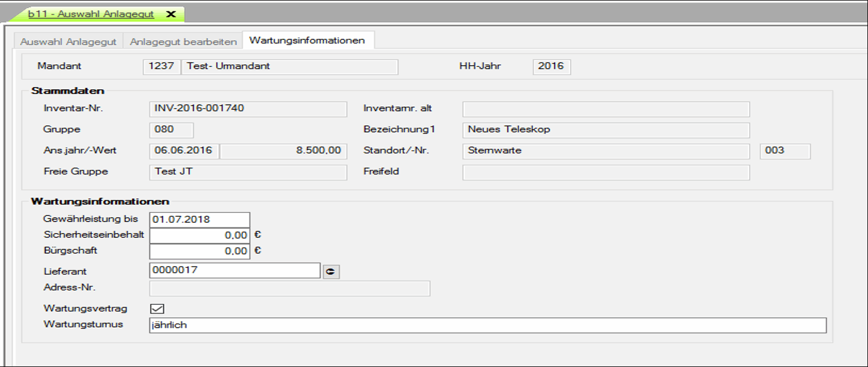The width and height of the screenshot is (868, 367).
Task: Switch to the Auswahl Anlagegut tab
Action: [x=68, y=42]
